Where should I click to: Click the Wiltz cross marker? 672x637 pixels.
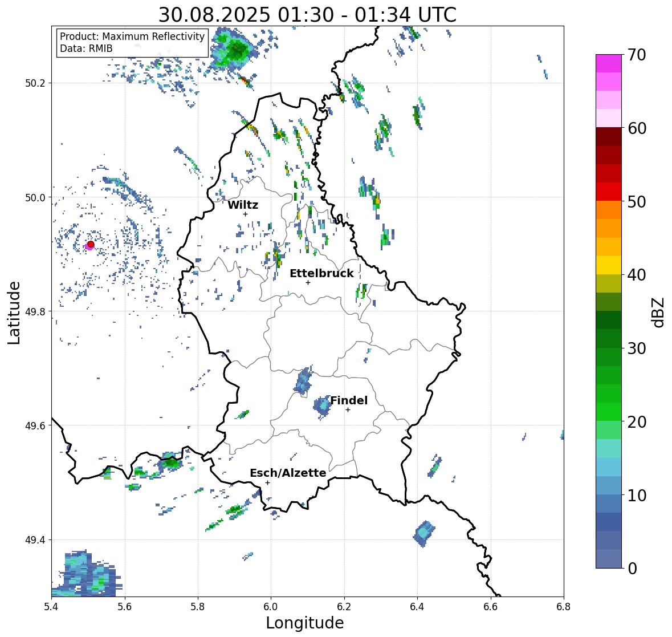pyautogui.click(x=245, y=214)
